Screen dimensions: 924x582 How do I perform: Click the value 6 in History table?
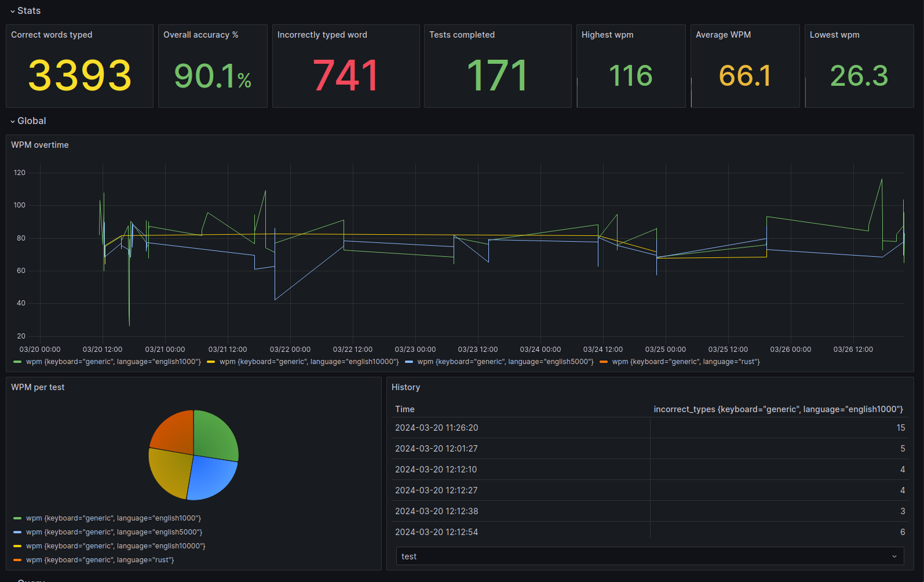point(903,532)
